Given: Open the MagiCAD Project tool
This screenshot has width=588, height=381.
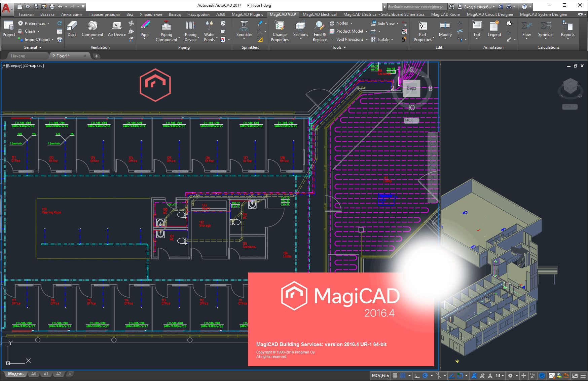Looking at the screenshot, I should pos(9,29).
